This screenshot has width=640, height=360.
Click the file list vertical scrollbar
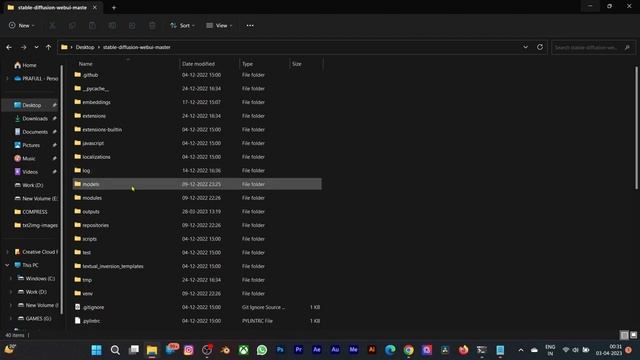636,127
